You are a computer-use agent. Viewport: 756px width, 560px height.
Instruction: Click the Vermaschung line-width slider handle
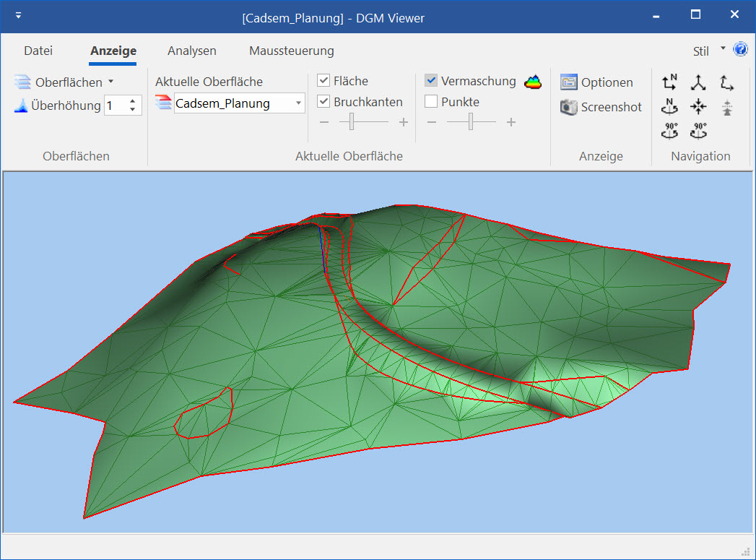point(471,122)
